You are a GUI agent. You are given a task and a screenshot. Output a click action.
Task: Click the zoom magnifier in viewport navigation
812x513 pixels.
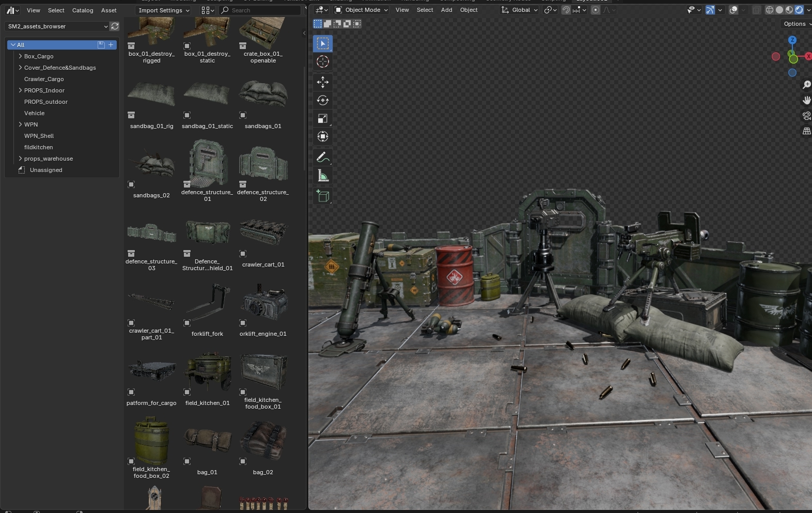pyautogui.click(x=806, y=85)
